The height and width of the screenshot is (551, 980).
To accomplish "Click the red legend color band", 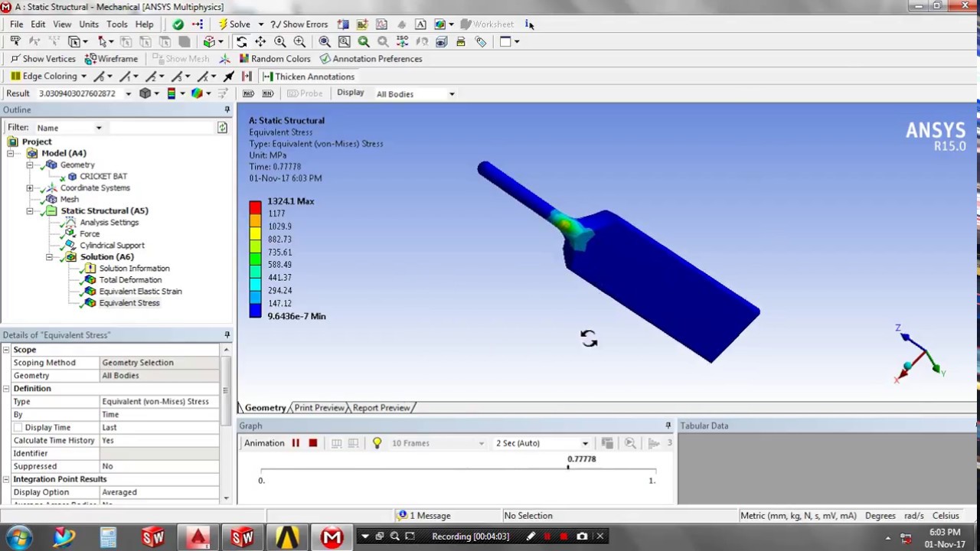I will click(x=255, y=207).
